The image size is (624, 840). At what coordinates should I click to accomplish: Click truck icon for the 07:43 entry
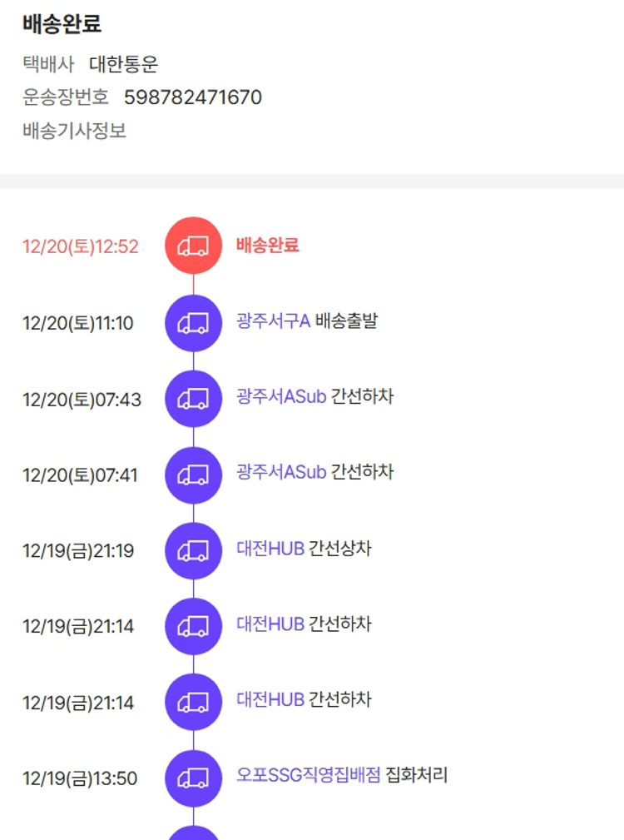pyautogui.click(x=194, y=399)
